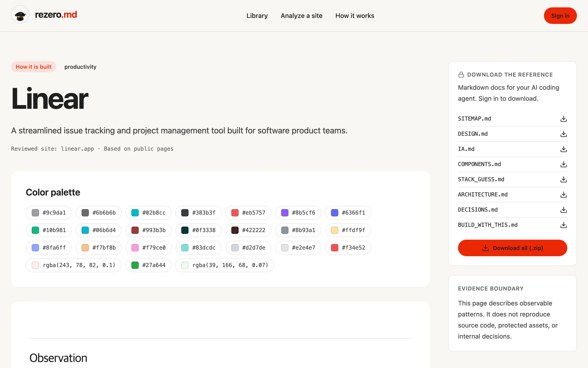Click the #02b8cc cyan color chip
Screen dimensions: 588x368
[x=148, y=213]
